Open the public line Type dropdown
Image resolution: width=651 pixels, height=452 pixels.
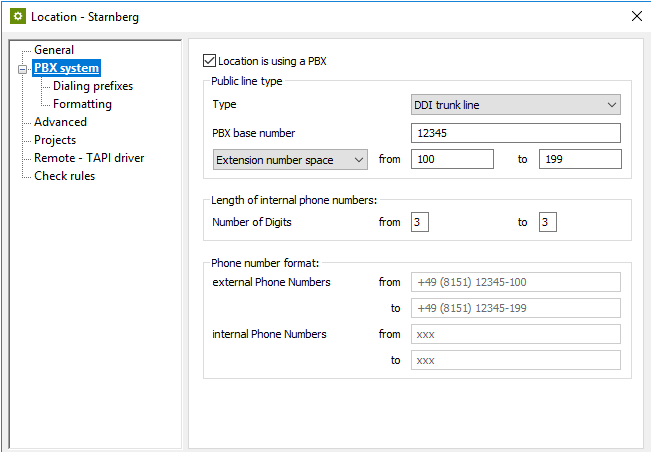[x=516, y=105]
